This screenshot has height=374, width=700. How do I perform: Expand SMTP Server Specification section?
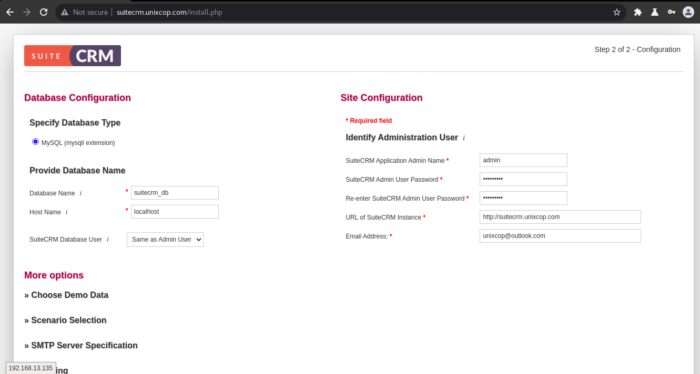(81, 345)
